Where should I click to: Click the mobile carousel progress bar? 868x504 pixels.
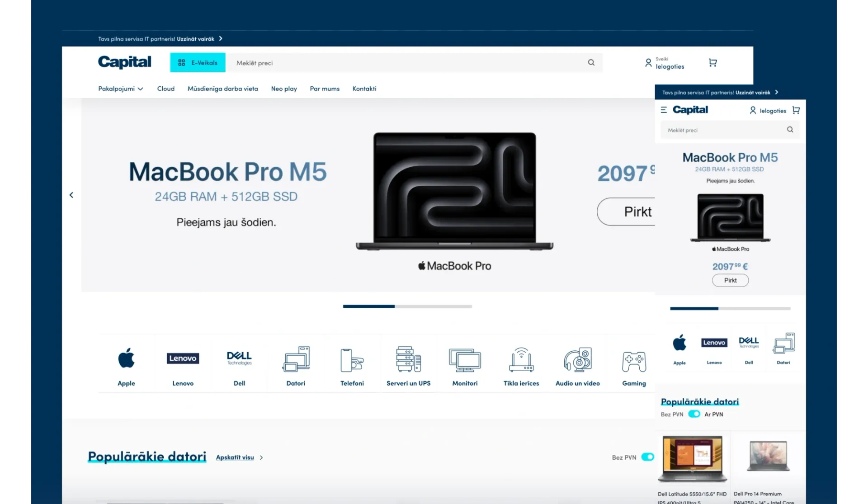730,309
